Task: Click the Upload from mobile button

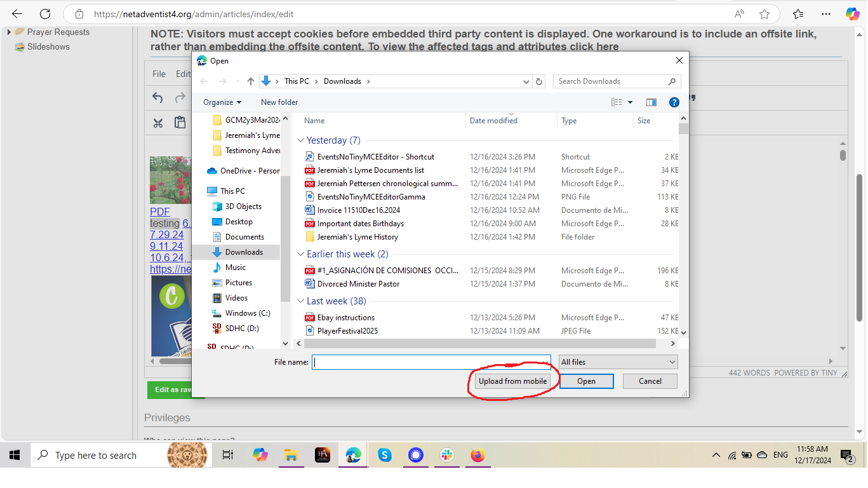Action: pos(512,381)
